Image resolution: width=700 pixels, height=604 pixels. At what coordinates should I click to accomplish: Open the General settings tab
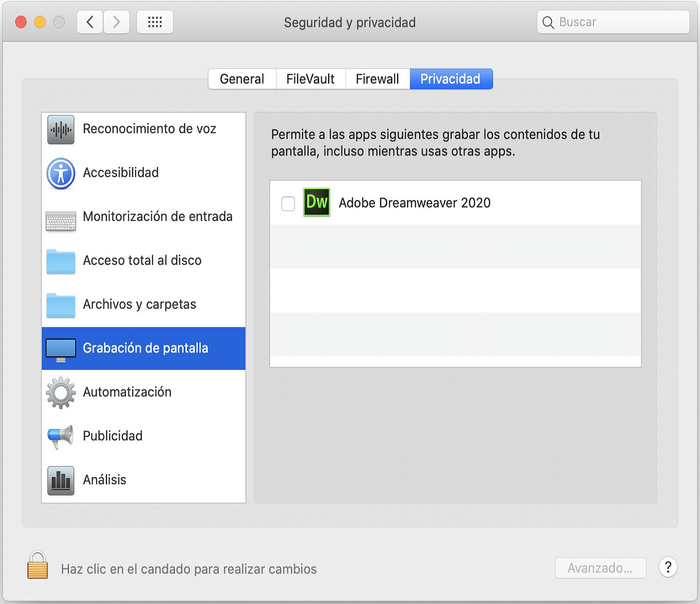241,79
